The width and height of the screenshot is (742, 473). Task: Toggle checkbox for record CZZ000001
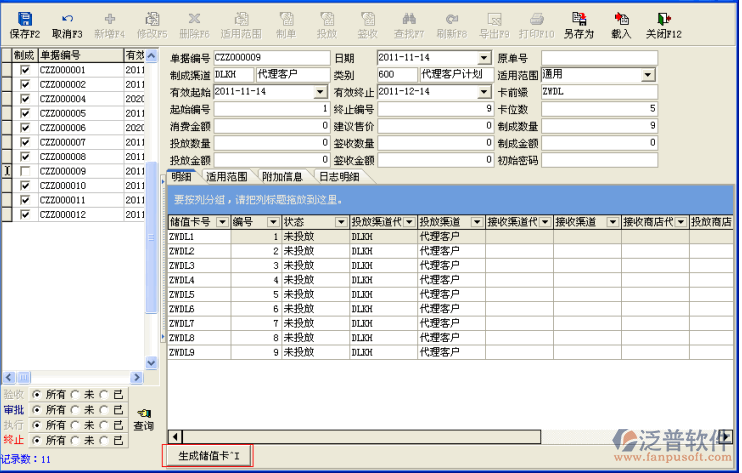(25, 71)
